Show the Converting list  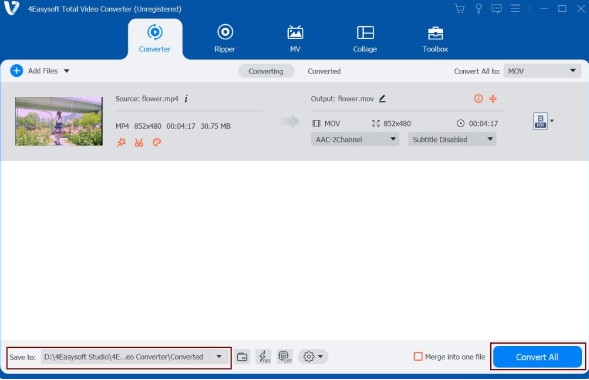point(266,71)
